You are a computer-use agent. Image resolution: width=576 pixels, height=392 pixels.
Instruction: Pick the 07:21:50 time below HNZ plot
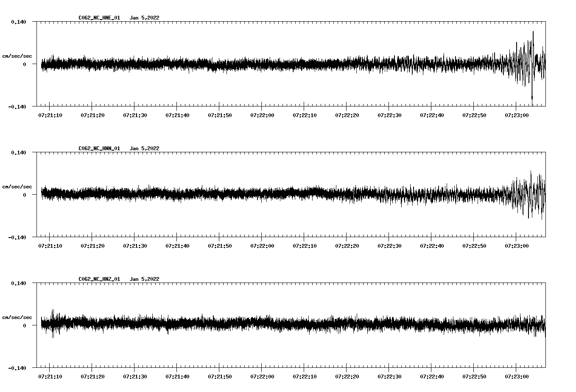[x=220, y=376]
